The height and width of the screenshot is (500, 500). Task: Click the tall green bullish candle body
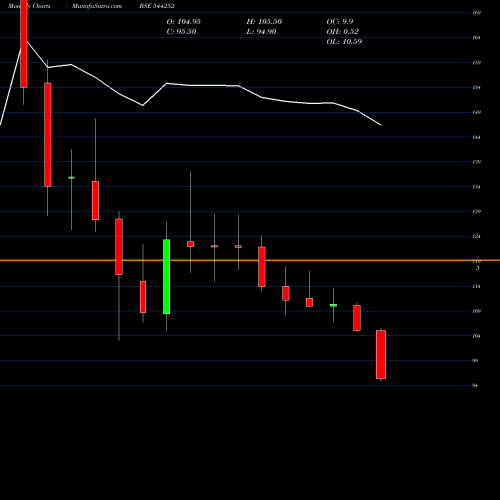(166, 277)
